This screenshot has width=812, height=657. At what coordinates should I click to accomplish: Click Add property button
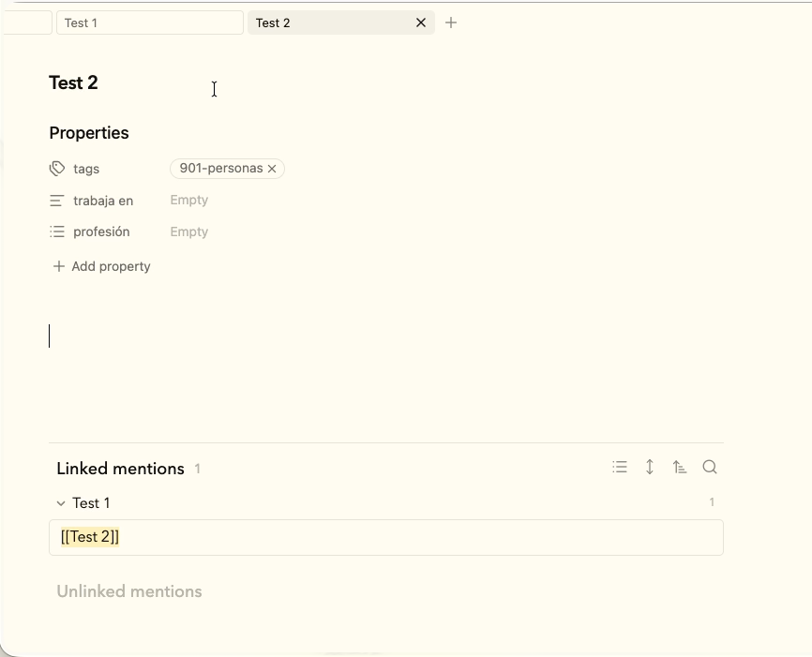tap(102, 266)
